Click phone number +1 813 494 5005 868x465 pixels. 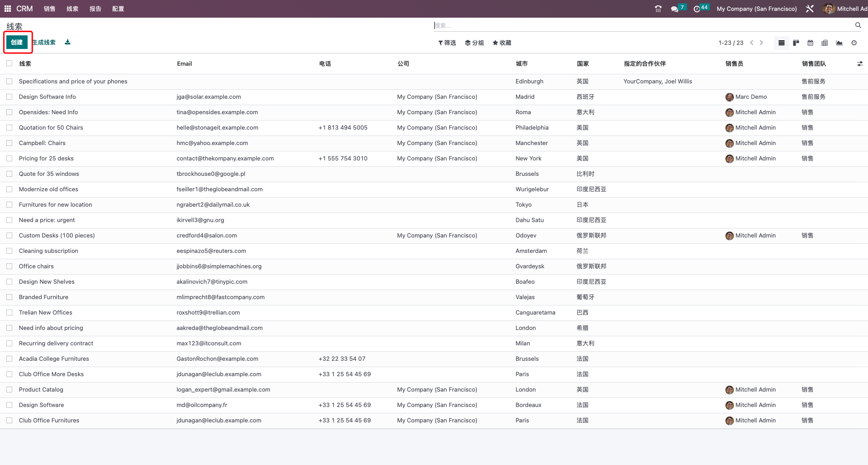tap(343, 128)
